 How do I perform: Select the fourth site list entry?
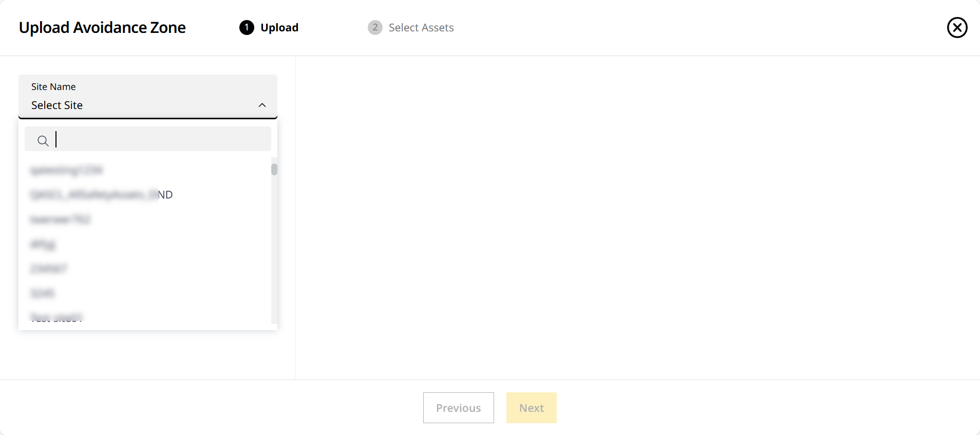[x=43, y=244]
